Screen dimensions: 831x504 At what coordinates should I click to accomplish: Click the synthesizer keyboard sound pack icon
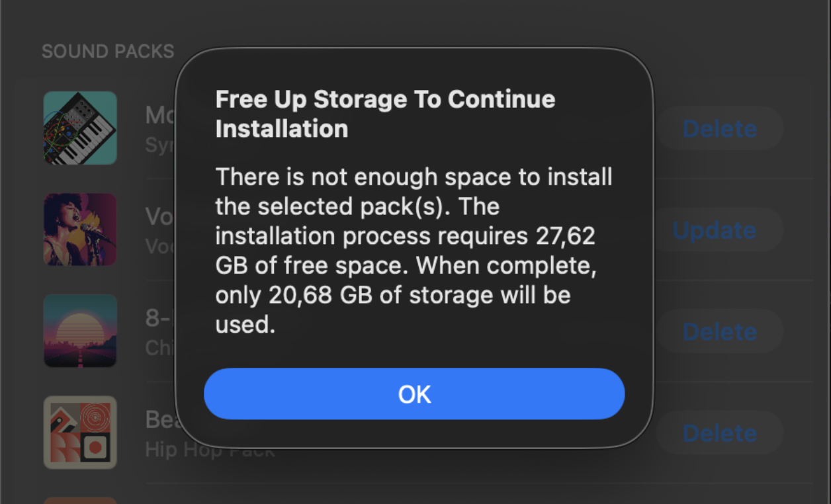tap(80, 128)
